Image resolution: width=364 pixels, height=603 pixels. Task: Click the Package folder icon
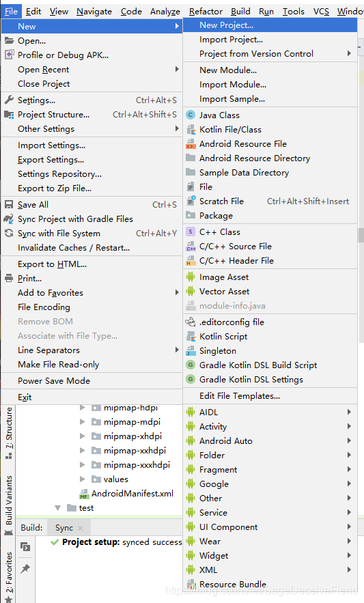(x=191, y=215)
